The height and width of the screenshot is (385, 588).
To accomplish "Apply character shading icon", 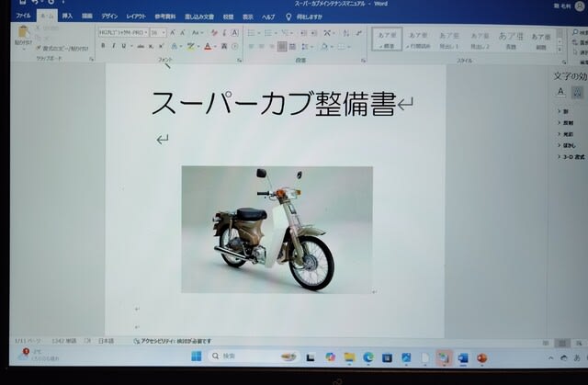I will (224, 47).
